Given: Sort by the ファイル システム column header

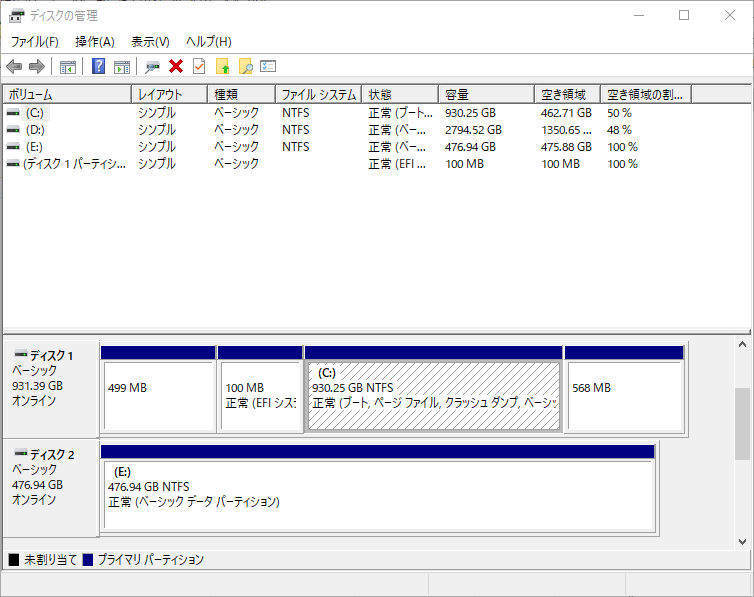Looking at the screenshot, I should click(318, 94).
